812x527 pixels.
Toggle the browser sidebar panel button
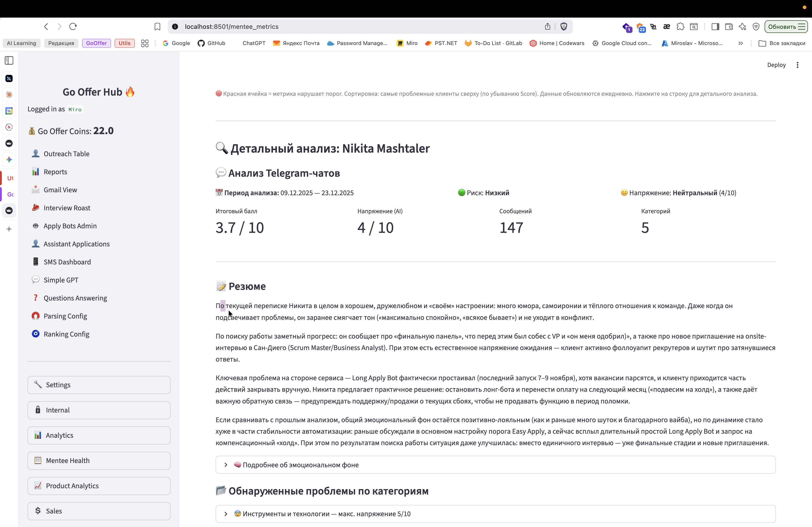coord(715,27)
